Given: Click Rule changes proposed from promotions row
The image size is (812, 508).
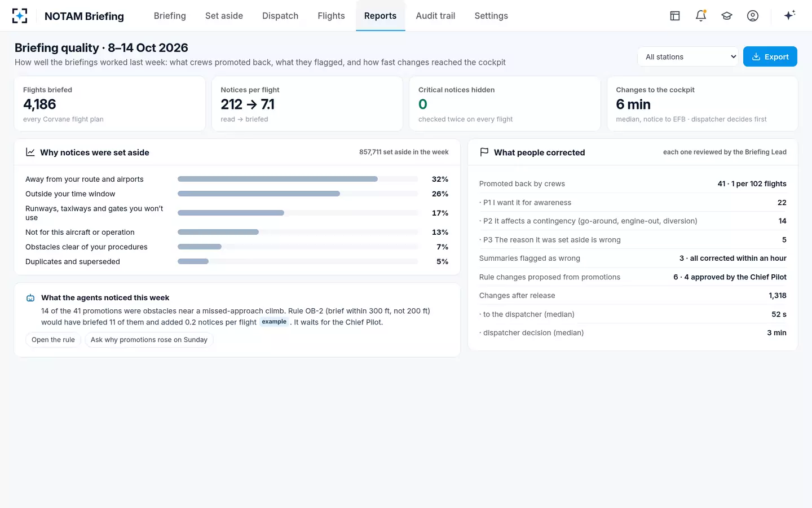Looking at the screenshot, I should [x=633, y=277].
